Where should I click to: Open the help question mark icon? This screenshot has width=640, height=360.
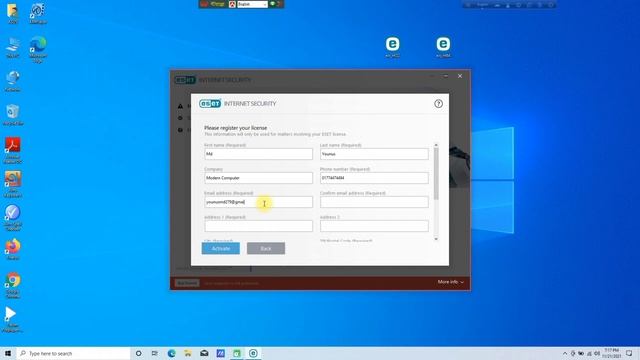point(438,104)
